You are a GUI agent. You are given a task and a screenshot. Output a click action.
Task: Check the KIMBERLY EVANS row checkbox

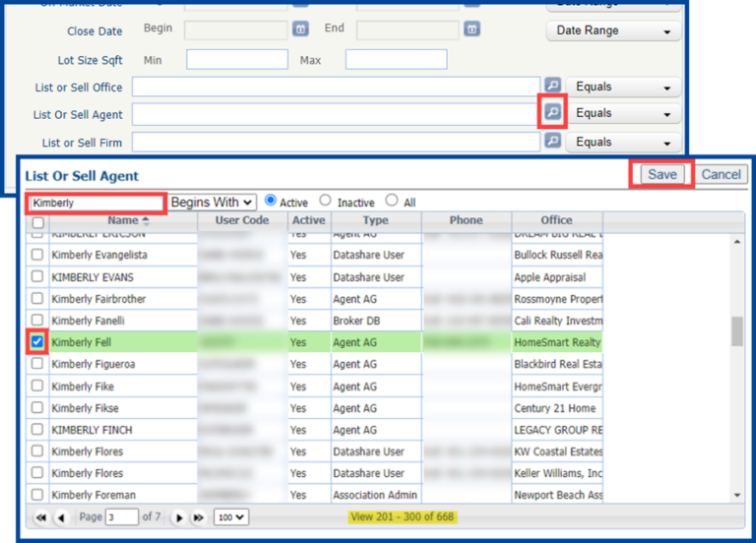pyautogui.click(x=37, y=276)
